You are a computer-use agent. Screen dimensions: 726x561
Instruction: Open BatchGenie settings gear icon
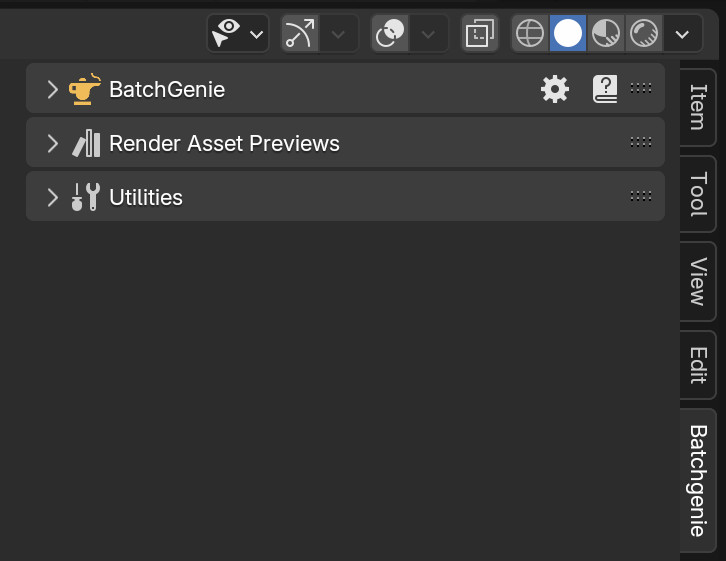[555, 89]
